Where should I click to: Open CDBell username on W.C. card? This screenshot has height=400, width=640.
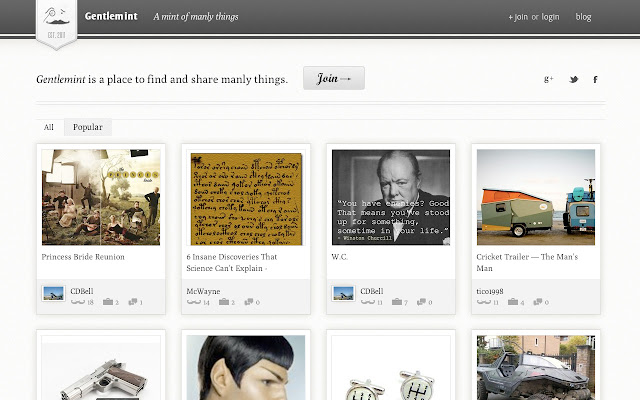pyautogui.click(x=371, y=291)
